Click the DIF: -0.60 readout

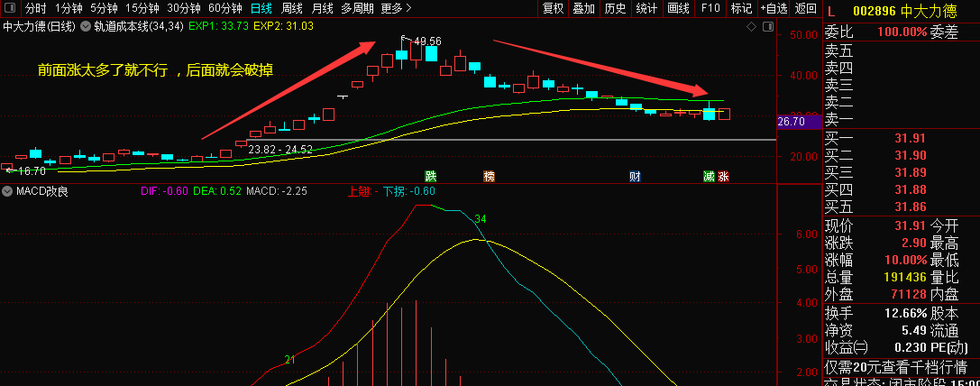pyautogui.click(x=164, y=191)
